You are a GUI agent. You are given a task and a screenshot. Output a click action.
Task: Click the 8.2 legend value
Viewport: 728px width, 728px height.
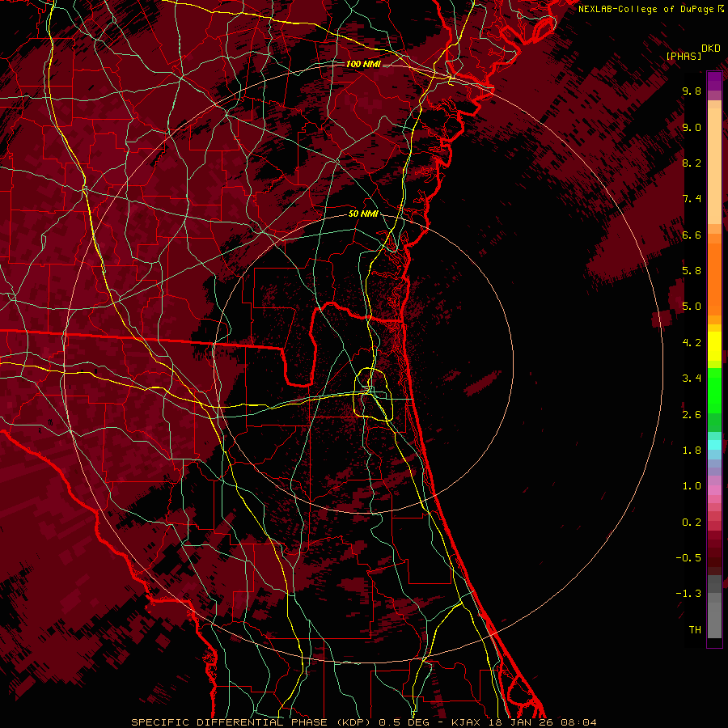tap(692, 163)
